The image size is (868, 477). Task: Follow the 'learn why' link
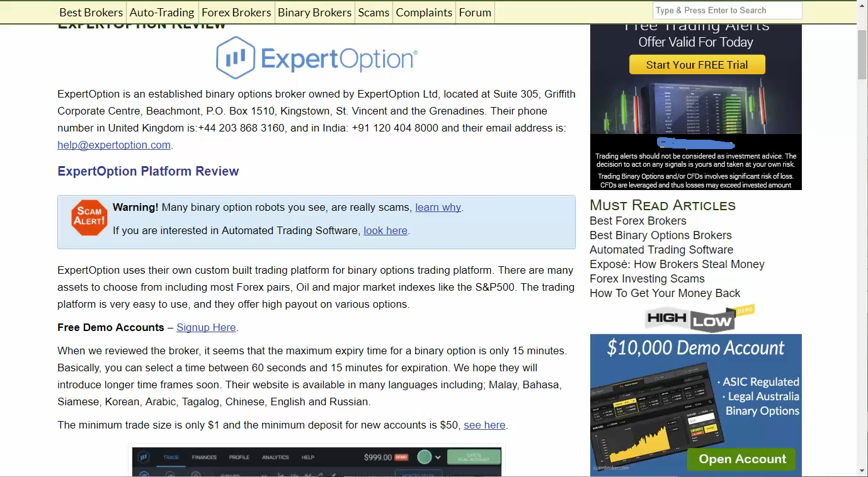438,207
